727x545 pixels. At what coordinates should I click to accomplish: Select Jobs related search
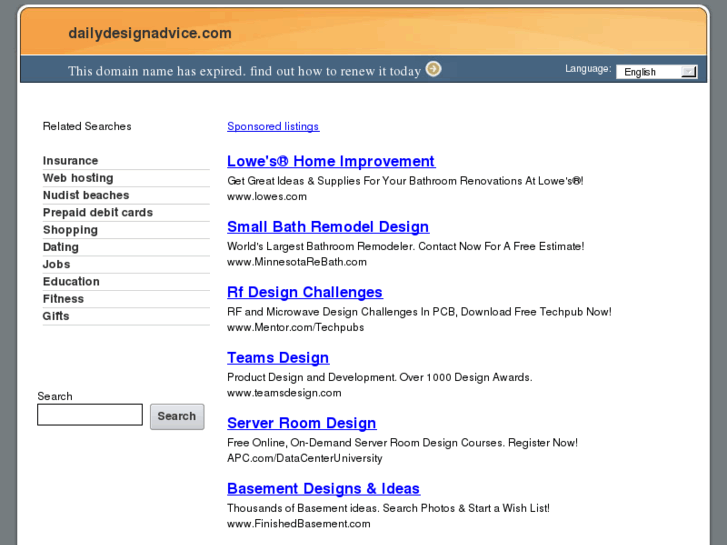coord(57,264)
